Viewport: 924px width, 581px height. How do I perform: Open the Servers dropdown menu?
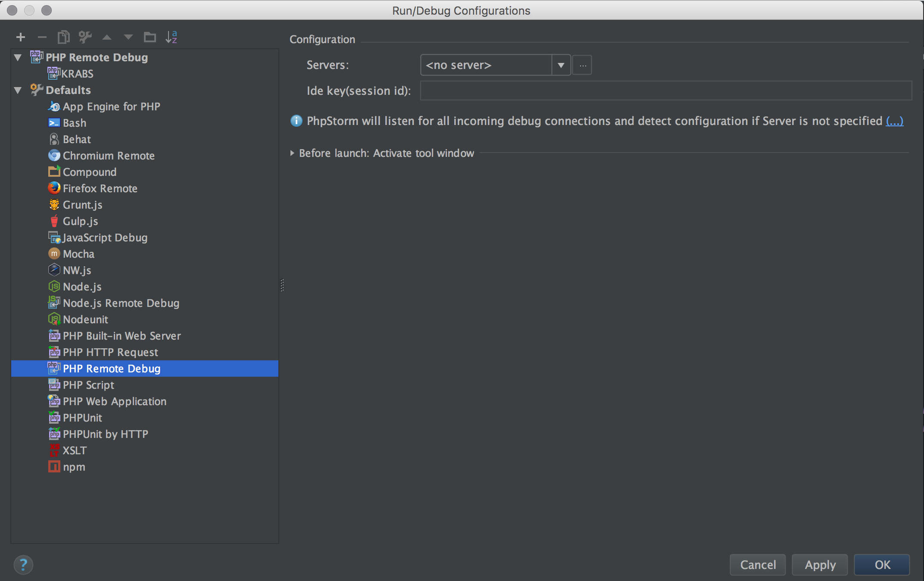point(562,65)
